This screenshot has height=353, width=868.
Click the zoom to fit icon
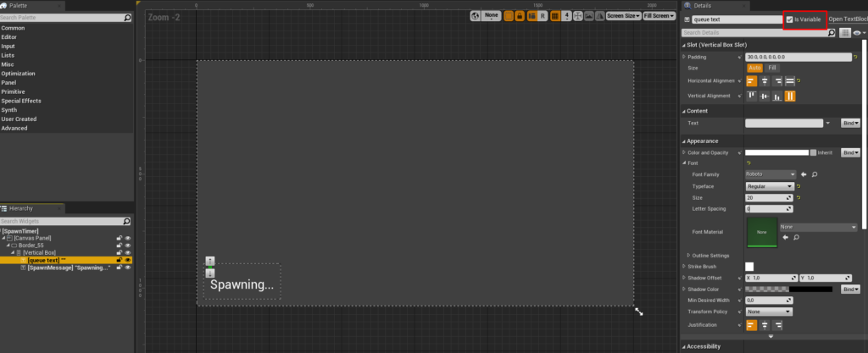click(578, 16)
